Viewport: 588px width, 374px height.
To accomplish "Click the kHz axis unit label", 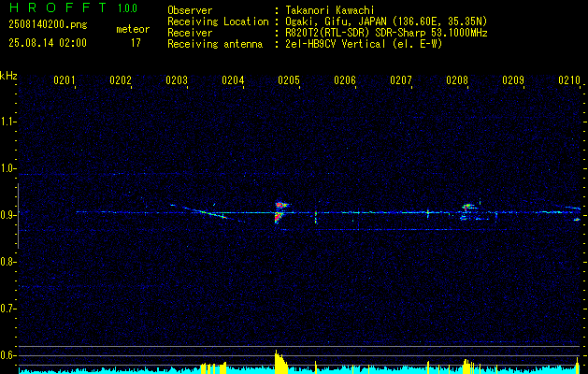I will click(x=8, y=76).
